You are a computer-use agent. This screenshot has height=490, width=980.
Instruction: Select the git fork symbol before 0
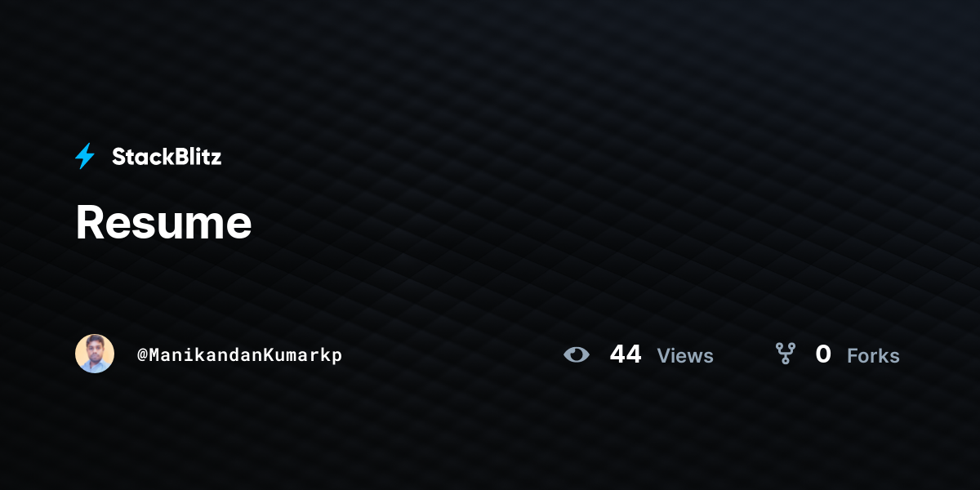tap(786, 354)
